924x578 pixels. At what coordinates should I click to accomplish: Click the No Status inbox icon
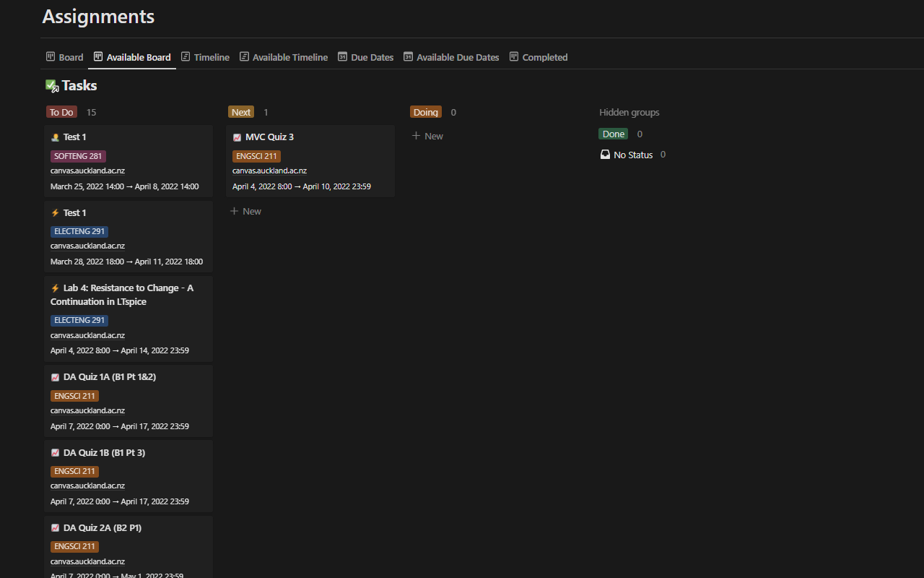click(606, 155)
